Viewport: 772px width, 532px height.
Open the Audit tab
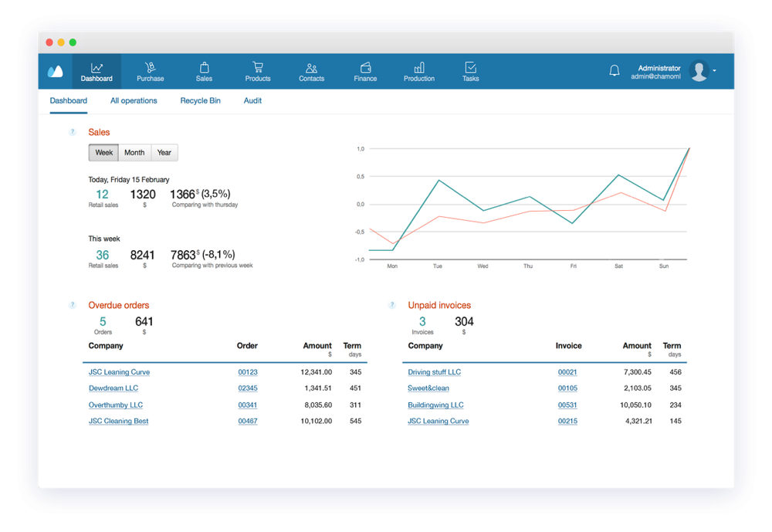[x=252, y=100]
